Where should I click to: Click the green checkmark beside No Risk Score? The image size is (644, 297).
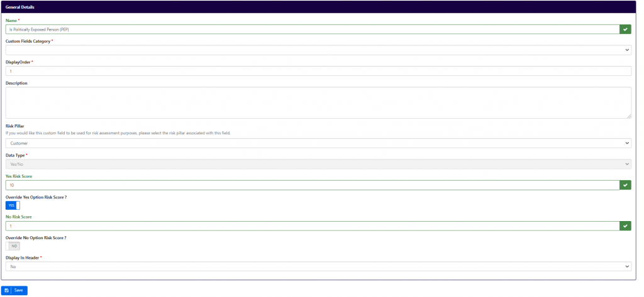coord(625,225)
